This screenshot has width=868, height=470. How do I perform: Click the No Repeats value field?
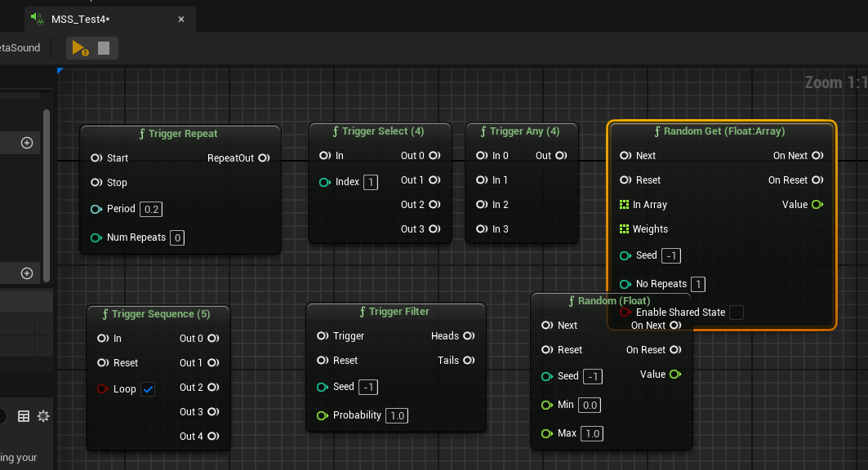698,284
